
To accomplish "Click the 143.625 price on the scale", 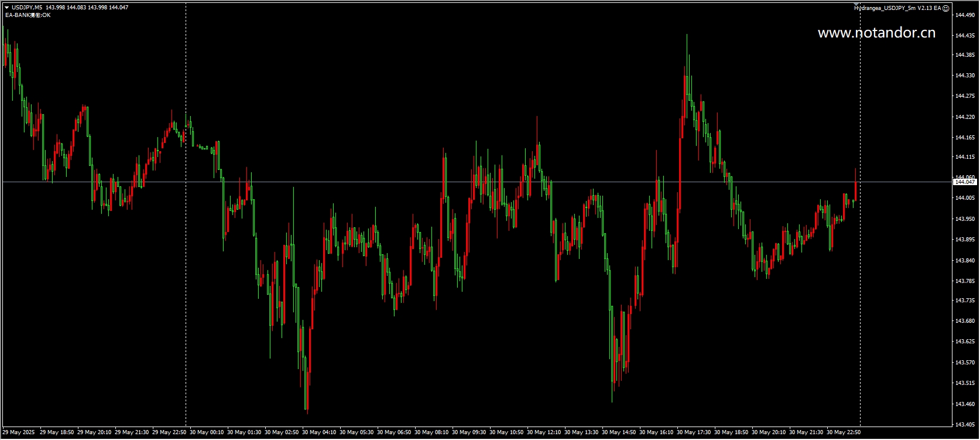I will click(x=965, y=342).
